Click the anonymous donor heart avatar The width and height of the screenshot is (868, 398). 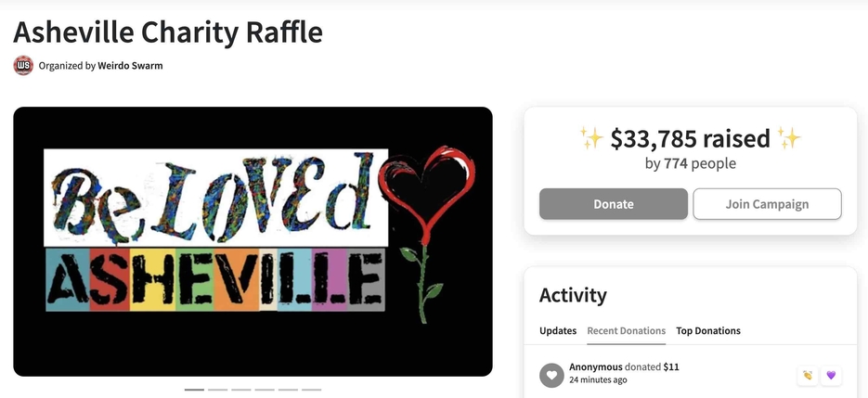click(x=551, y=376)
